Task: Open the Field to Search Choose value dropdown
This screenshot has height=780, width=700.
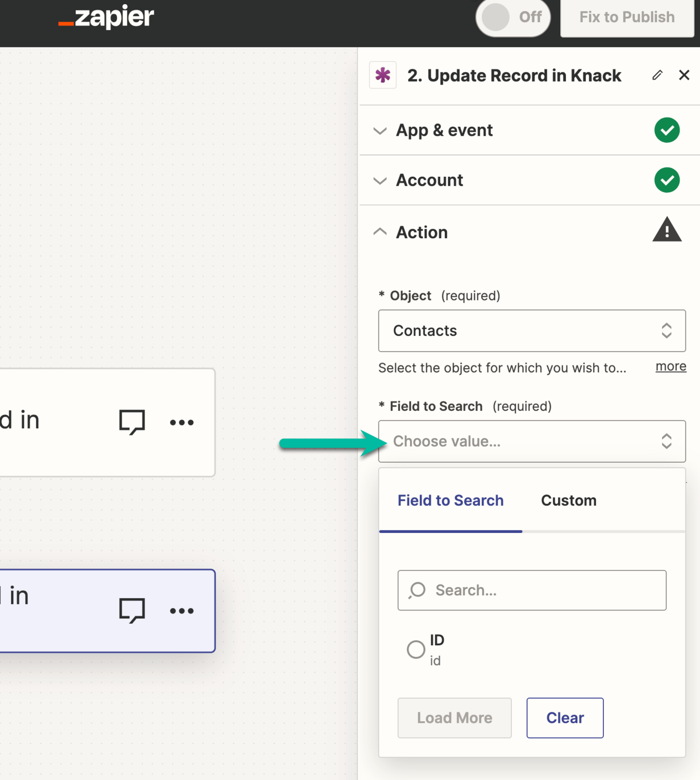Action: 532,441
